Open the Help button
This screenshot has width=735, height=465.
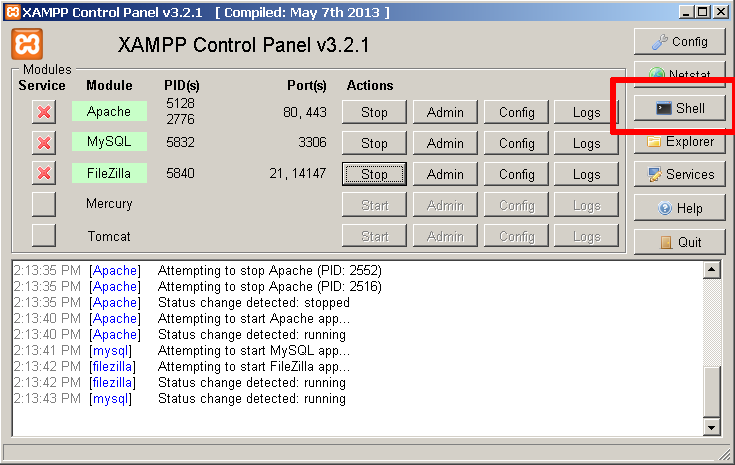coord(679,208)
